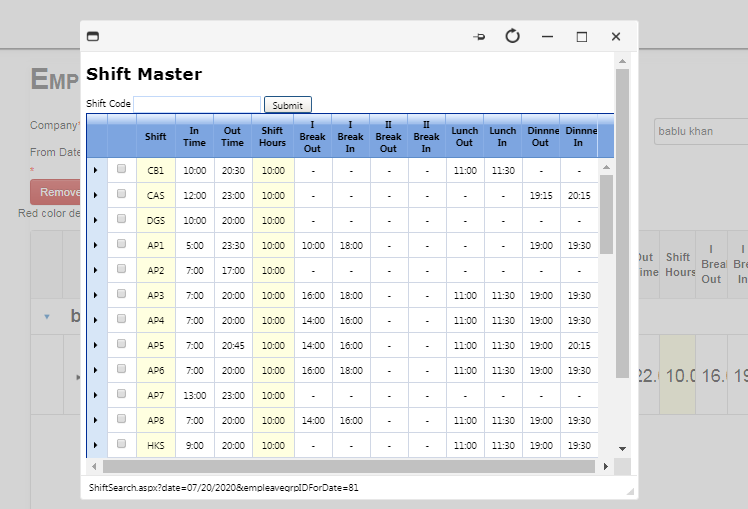This screenshot has height=509, width=748.
Task: Maximize the Shift Master popup
Action: tap(582, 37)
